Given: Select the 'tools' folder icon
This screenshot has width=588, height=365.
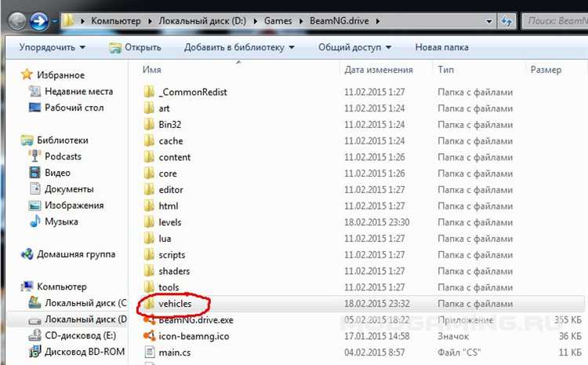Looking at the screenshot, I should click(149, 287).
